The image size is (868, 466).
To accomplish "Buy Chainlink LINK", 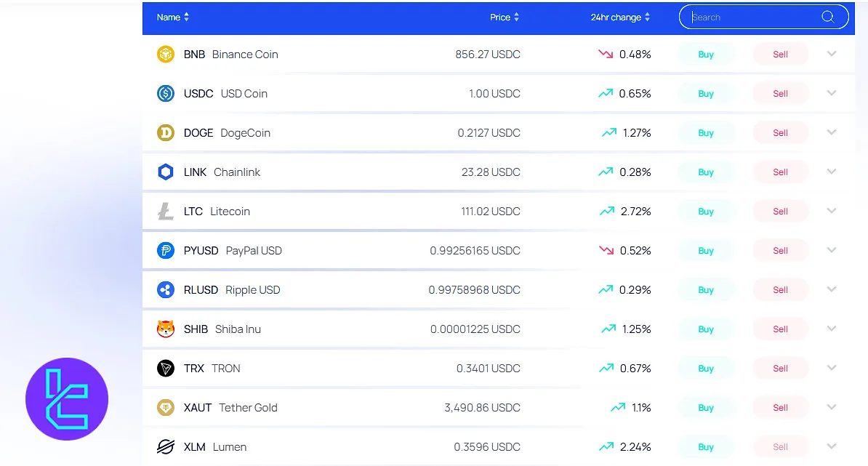I will (706, 172).
